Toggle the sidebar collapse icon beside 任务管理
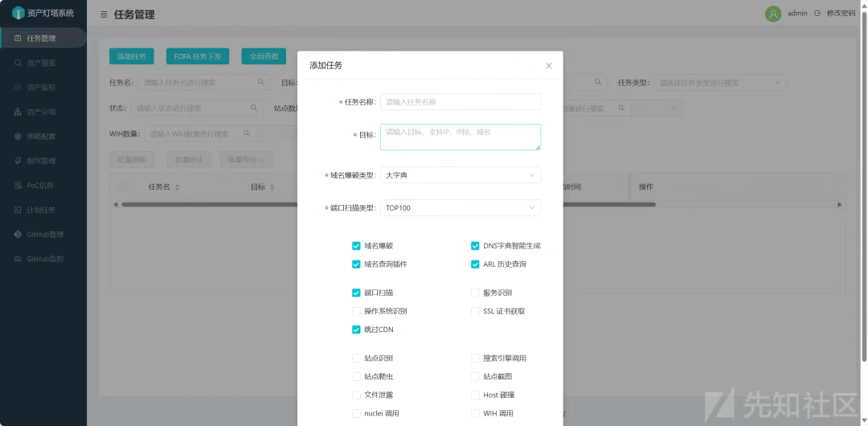The width and height of the screenshot is (868, 426). (104, 14)
